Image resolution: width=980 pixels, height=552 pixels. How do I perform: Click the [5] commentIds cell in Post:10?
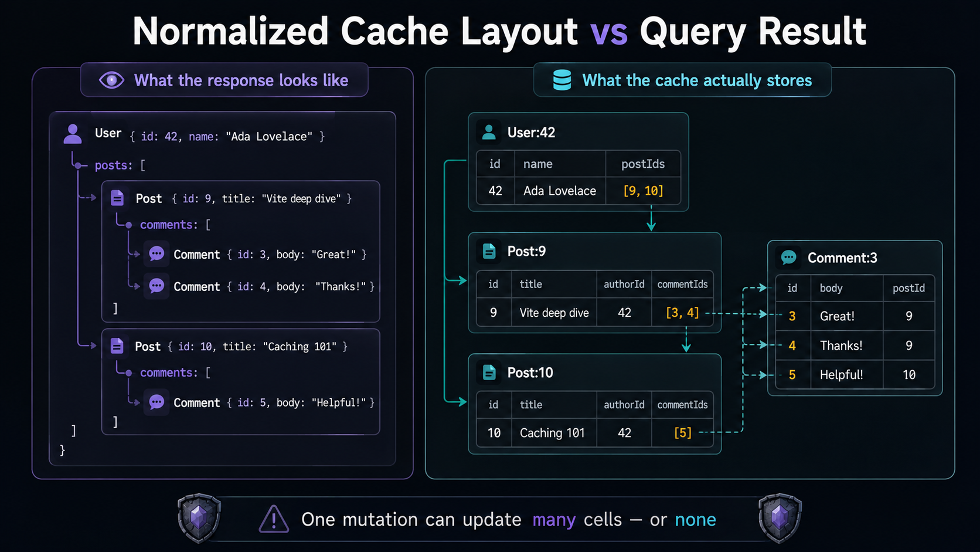(682, 432)
